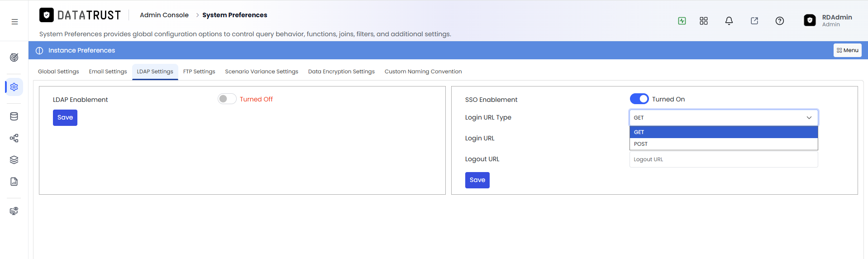
Task: Click the RDAdmin user name
Action: click(837, 17)
